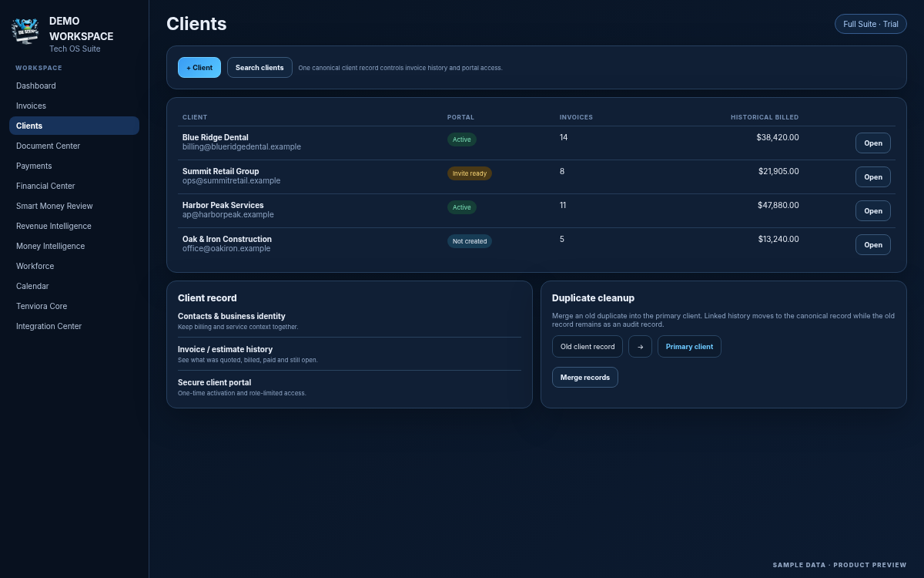Image resolution: width=924 pixels, height=578 pixels.
Task: Select the Clients sidebar item
Action: [x=74, y=126]
